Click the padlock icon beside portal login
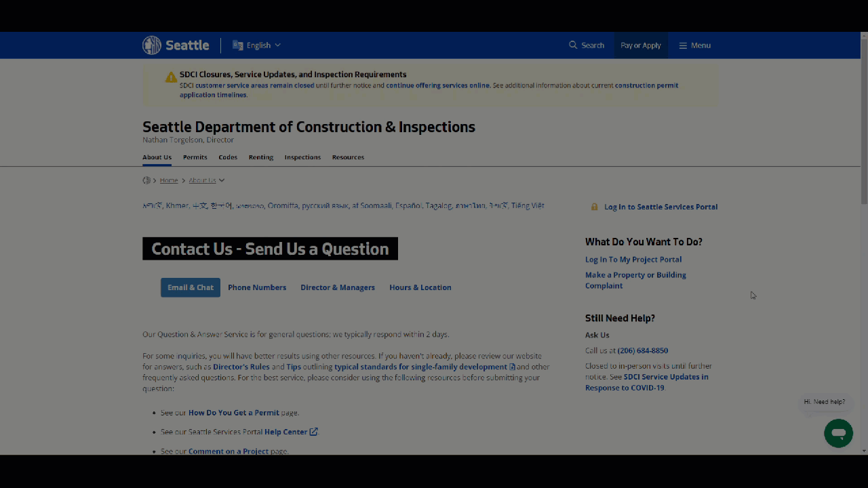 click(x=595, y=207)
